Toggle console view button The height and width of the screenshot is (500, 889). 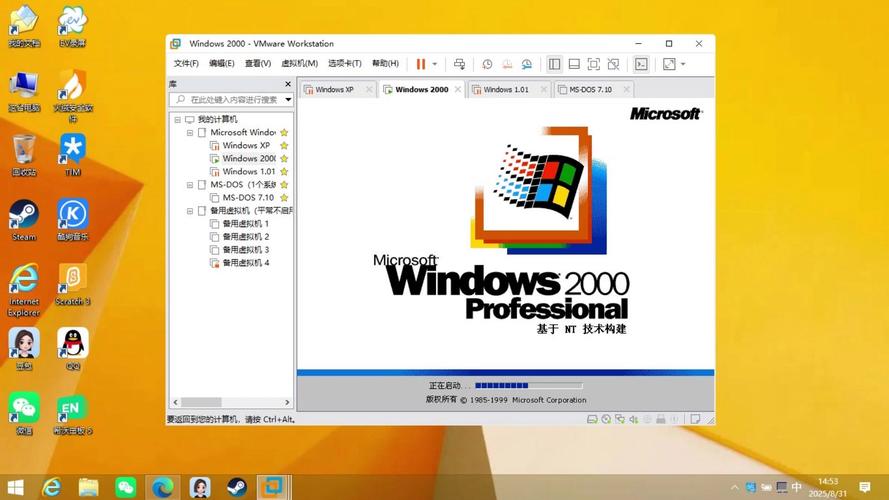pos(641,64)
